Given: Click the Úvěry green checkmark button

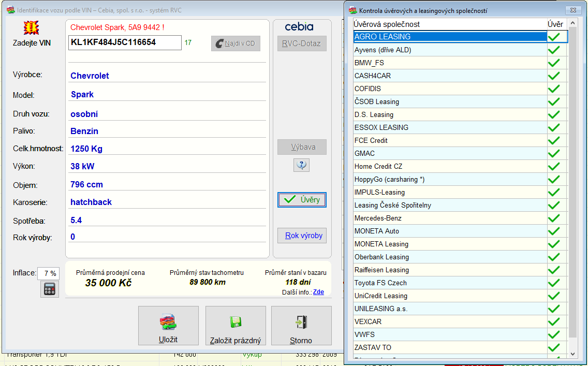Looking at the screenshot, I should [302, 200].
